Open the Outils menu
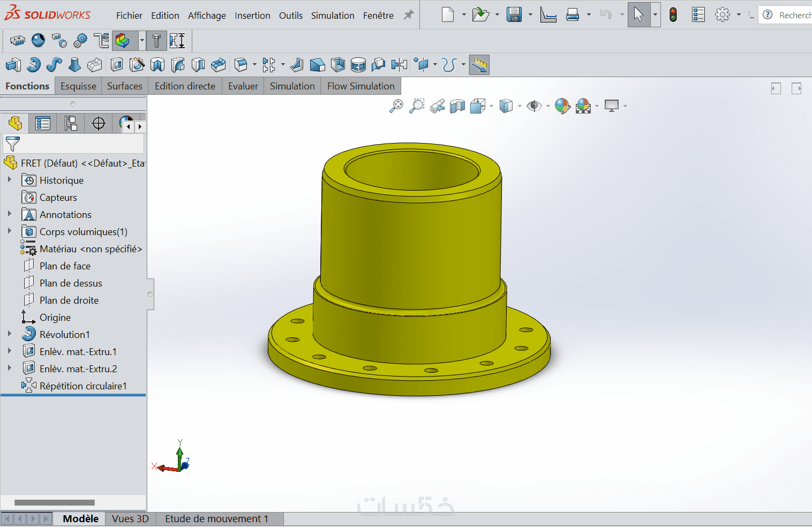The image size is (812, 527). pos(291,16)
